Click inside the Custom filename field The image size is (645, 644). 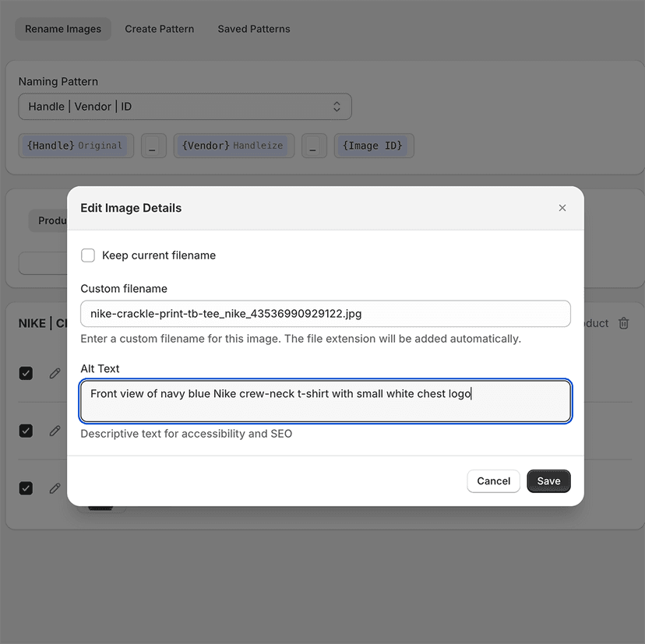pyautogui.click(x=325, y=313)
